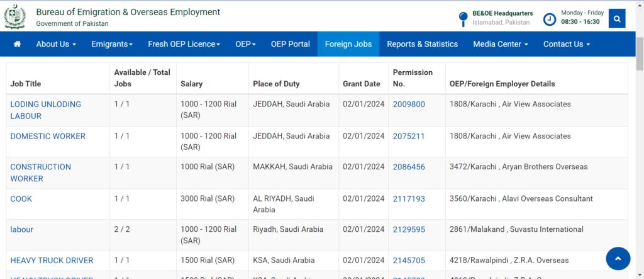
Task: Open Reports & Statistics menu item
Action: (x=422, y=44)
